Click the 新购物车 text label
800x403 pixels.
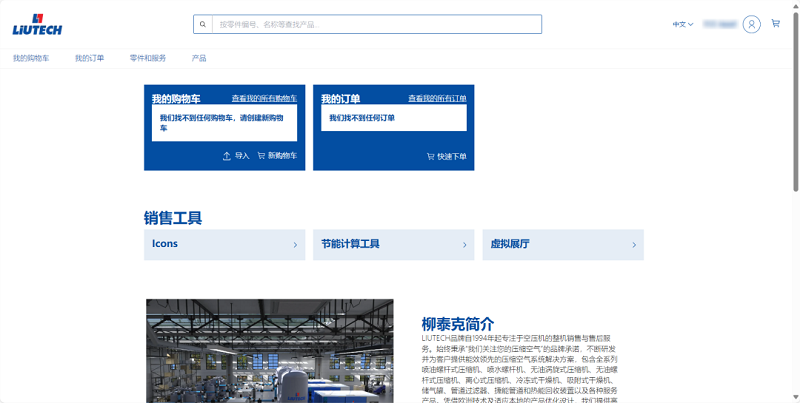coord(283,156)
